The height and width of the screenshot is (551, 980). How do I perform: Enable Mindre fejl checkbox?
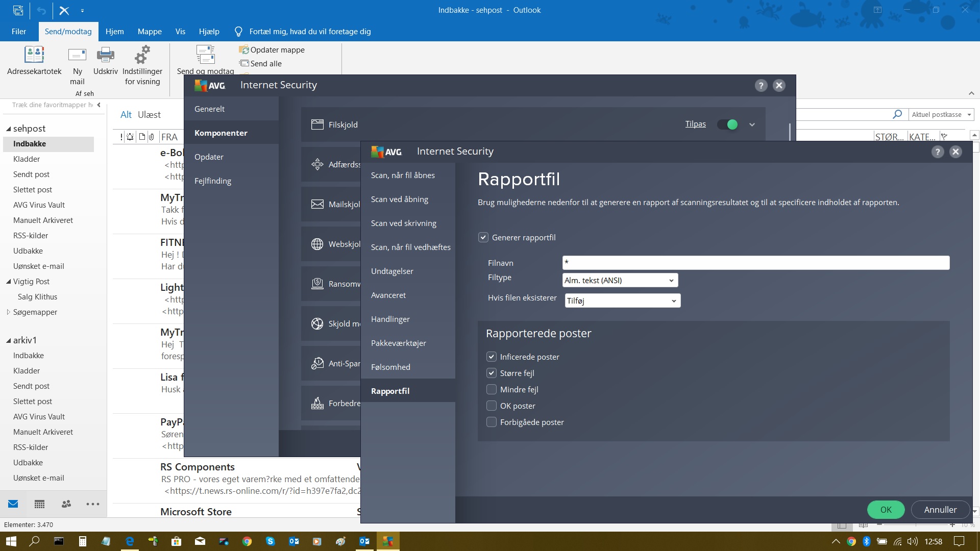(492, 389)
